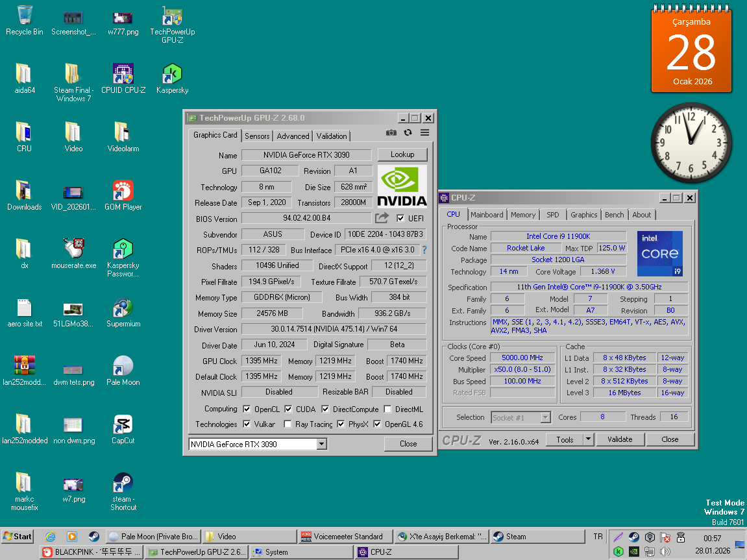Screen dimensions: 747x560
Task: Click the media player quick launch icon
Action: point(72,537)
